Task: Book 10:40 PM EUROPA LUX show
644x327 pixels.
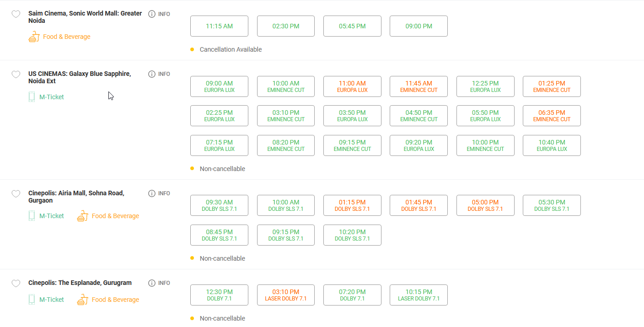Action: 552,145
